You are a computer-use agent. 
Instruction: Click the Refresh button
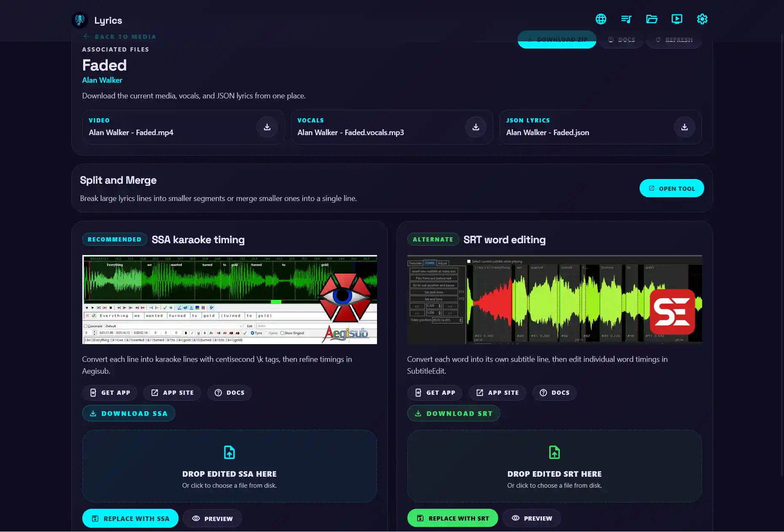(674, 40)
